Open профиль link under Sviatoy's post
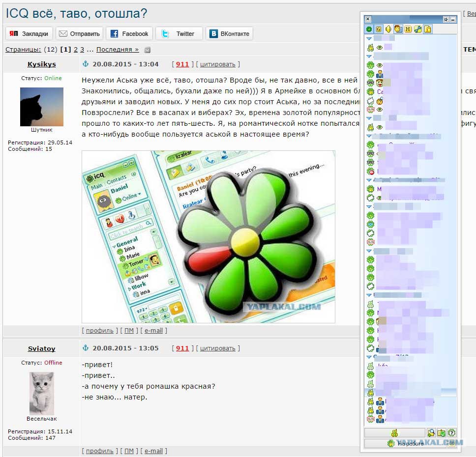This screenshot has width=476, height=457. (99, 451)
